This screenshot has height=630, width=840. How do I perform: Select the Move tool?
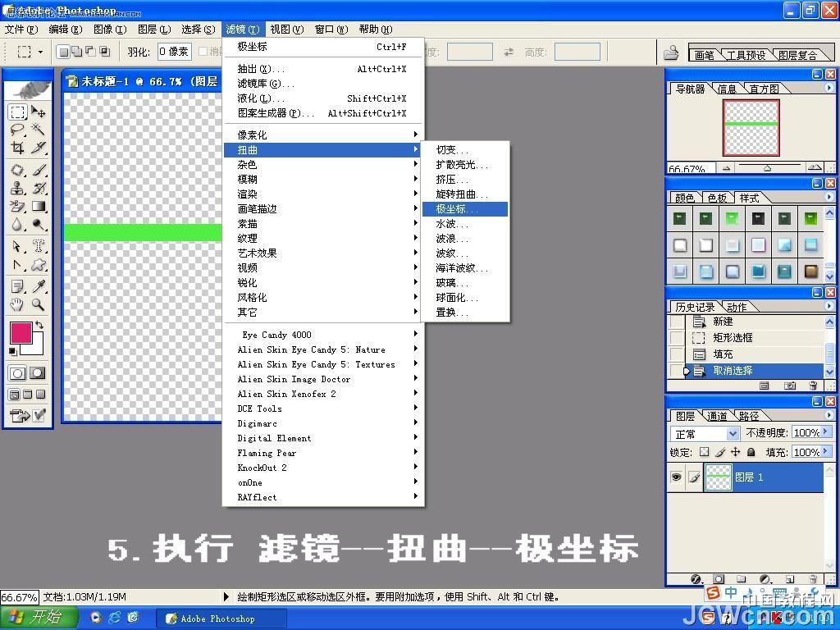tap(38, 112)
